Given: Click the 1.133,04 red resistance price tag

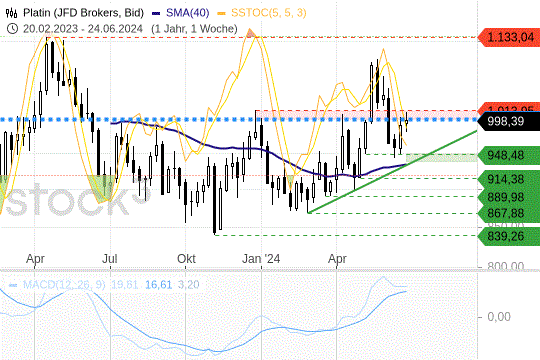Looking at the screenshot, I should tap(509, 37).
